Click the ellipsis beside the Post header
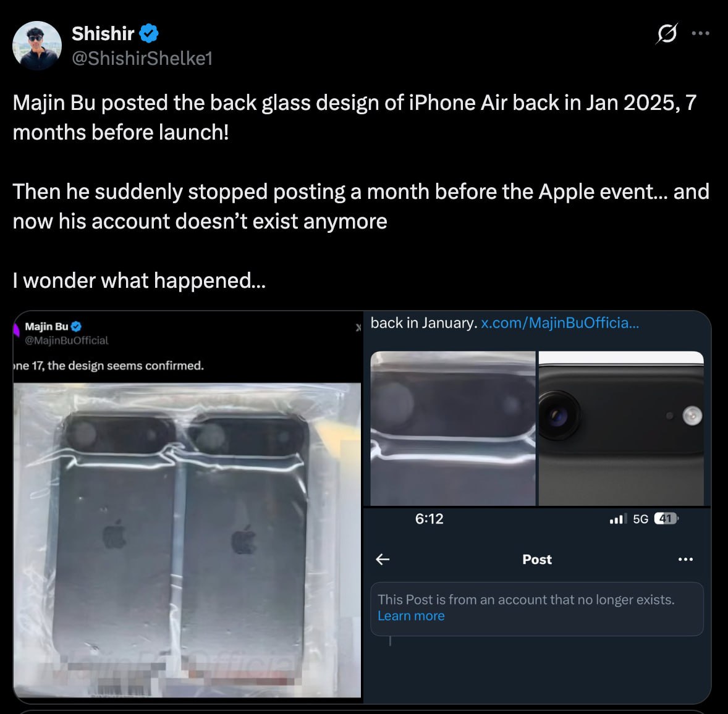The width and height of the screenshot is (728, 714). 685,558
